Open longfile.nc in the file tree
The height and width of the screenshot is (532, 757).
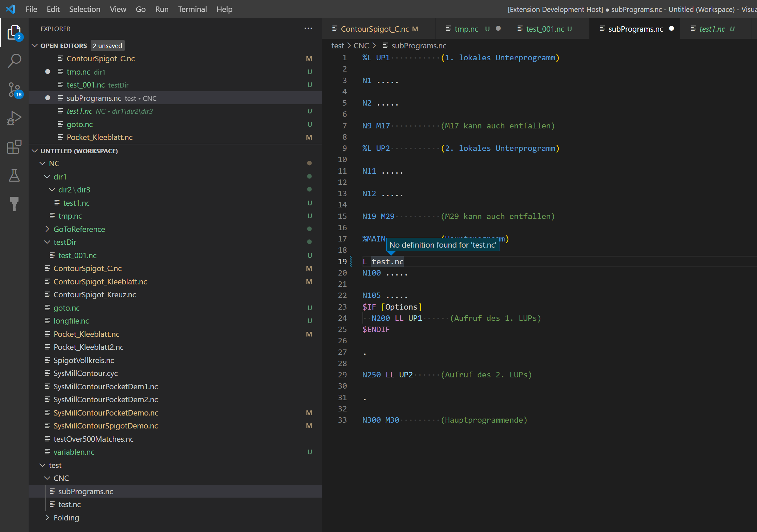tap(71, 321)
